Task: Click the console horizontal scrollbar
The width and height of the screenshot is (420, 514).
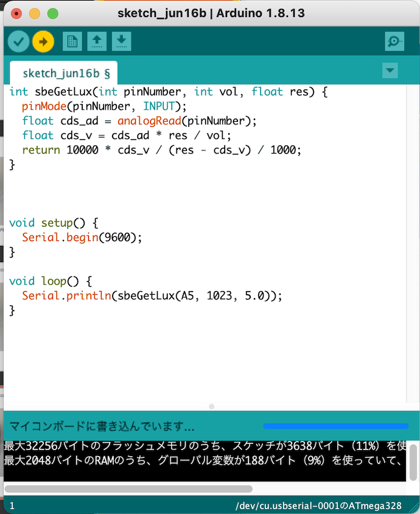Action: click(x=128, y=489)
